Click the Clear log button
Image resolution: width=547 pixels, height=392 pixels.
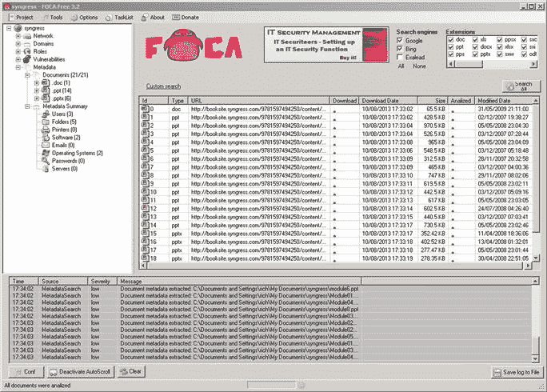[x=131, y=371]
